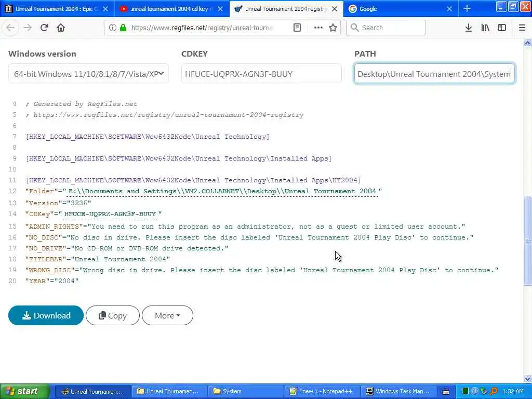Go back using the back arrow
Image resolution: width=532 pixels, height=399 pixels.
(x=10, y=28)
